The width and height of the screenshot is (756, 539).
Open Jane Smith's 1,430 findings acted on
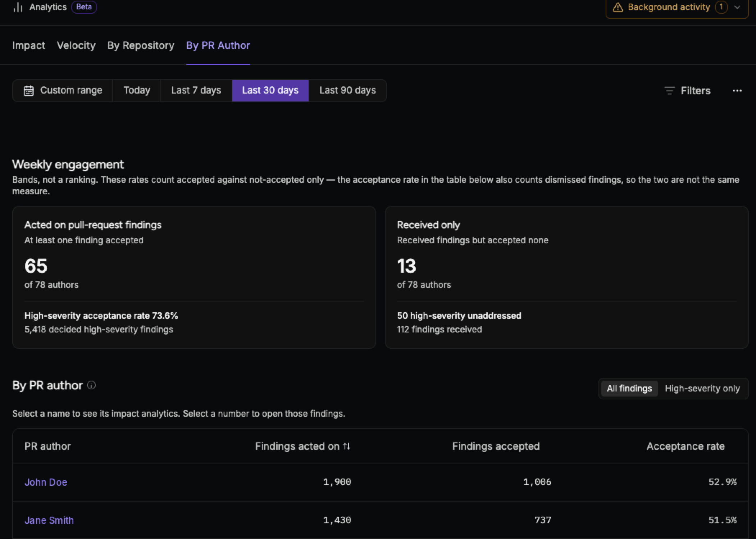click(337, 520)
